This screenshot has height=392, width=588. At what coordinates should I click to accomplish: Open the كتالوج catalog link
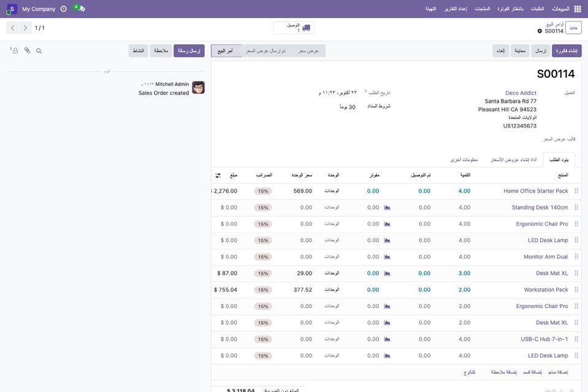(470, 372)
